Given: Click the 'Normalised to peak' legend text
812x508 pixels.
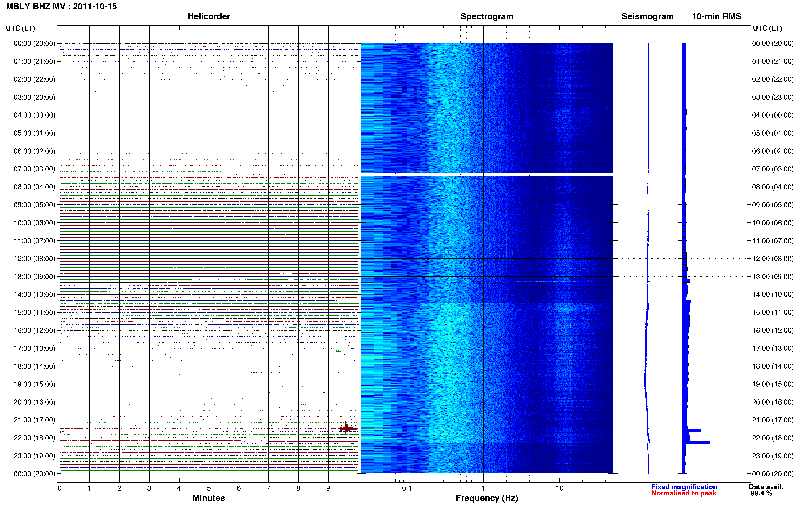Looking at the screenshot, I should (x=684, y=493).
